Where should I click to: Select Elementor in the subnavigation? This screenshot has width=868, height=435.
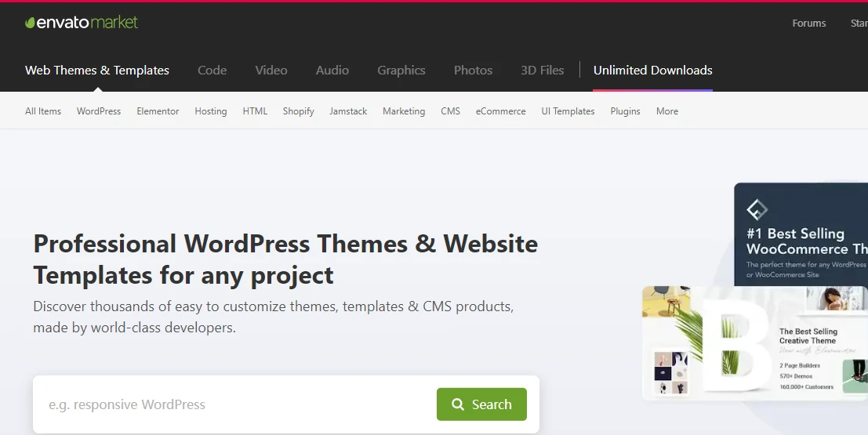point(158,111)
